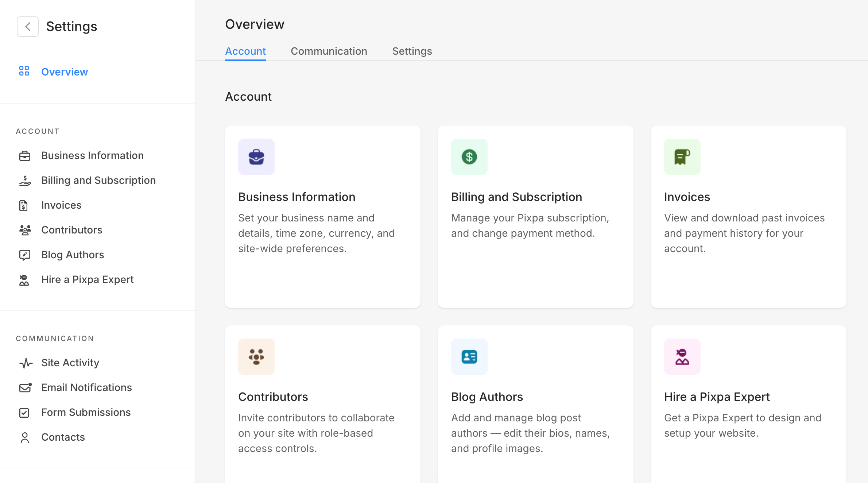Open the Contributors card title

(x=273, y=397)
